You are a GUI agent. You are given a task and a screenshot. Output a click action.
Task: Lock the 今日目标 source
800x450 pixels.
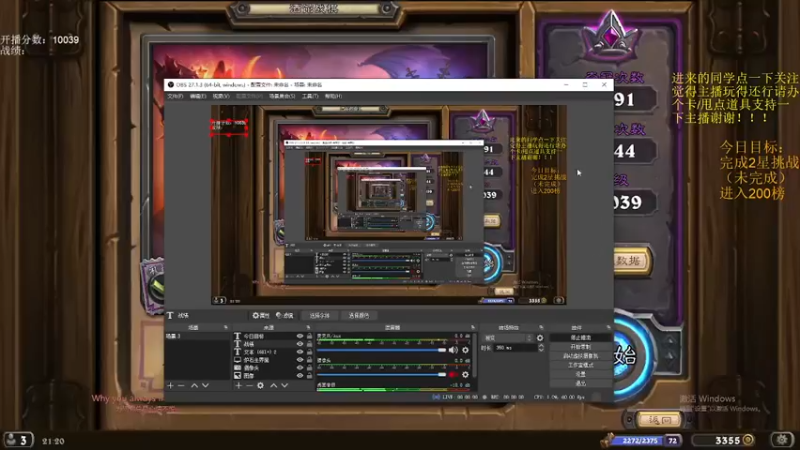pyautogui.click(x=310, y=336)
